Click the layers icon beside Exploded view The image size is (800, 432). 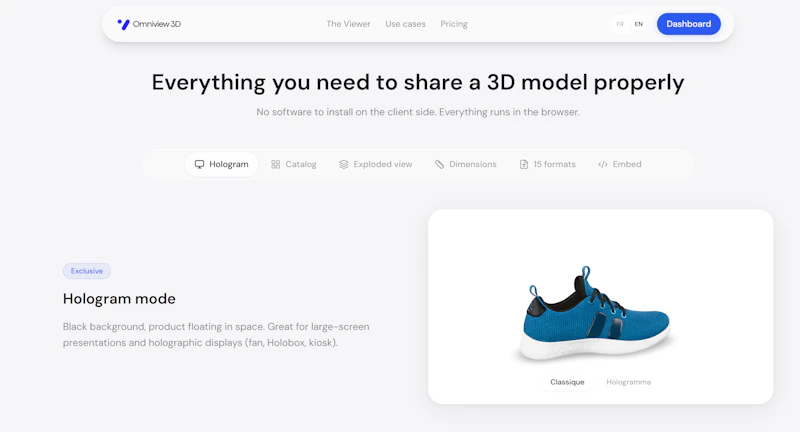344,164
